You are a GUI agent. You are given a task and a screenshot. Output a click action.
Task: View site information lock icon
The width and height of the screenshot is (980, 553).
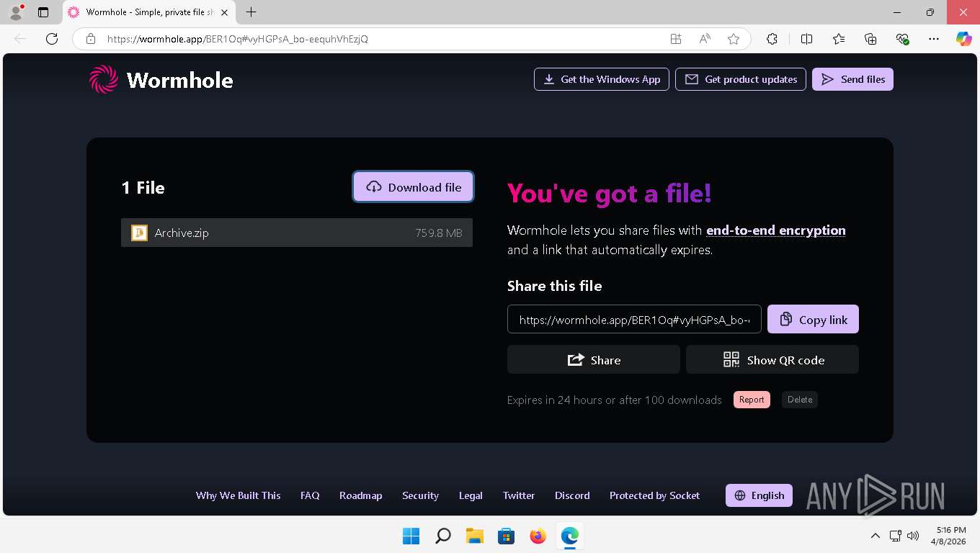[91, 39]
